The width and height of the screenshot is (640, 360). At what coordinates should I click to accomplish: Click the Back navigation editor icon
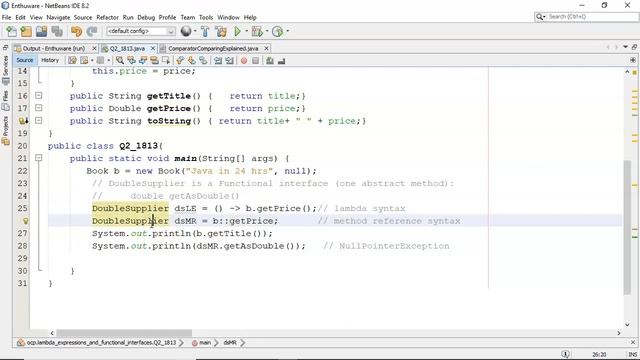click(x=84, y=60)
